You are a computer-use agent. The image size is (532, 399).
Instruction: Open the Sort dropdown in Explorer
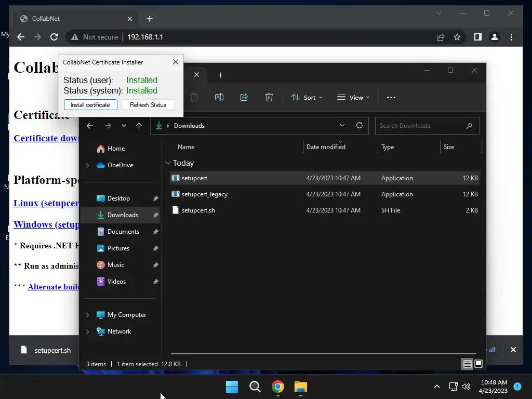307,97
